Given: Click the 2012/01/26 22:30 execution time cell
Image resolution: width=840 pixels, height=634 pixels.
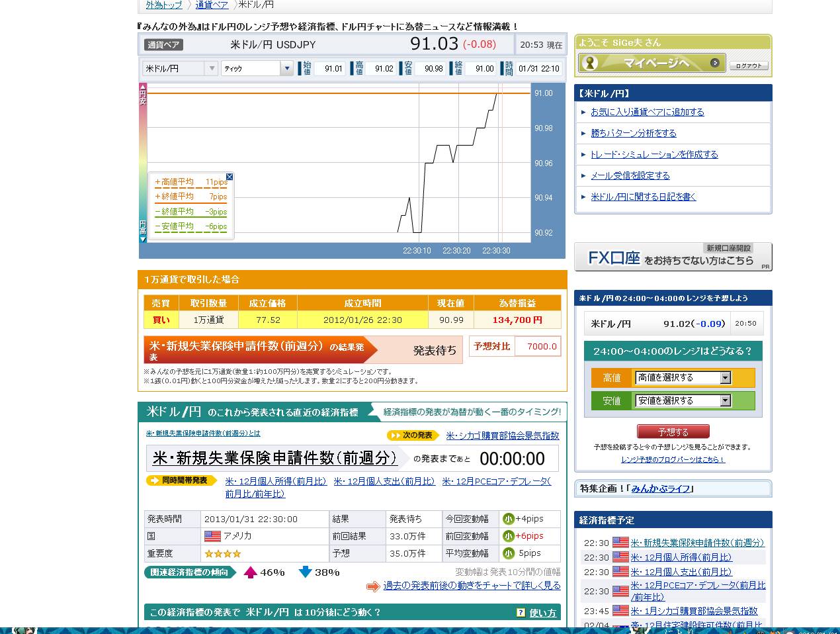Looking at the screenshot, I should point(362,320).
